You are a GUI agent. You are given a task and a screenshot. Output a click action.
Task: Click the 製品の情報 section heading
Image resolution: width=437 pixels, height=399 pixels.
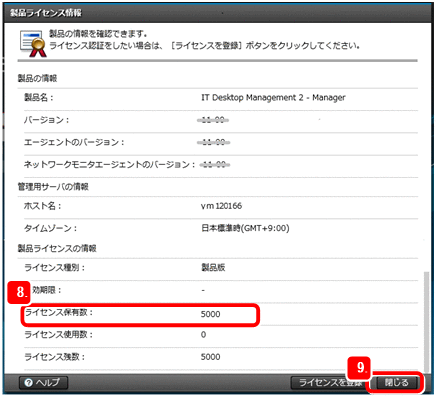[37, 78]
